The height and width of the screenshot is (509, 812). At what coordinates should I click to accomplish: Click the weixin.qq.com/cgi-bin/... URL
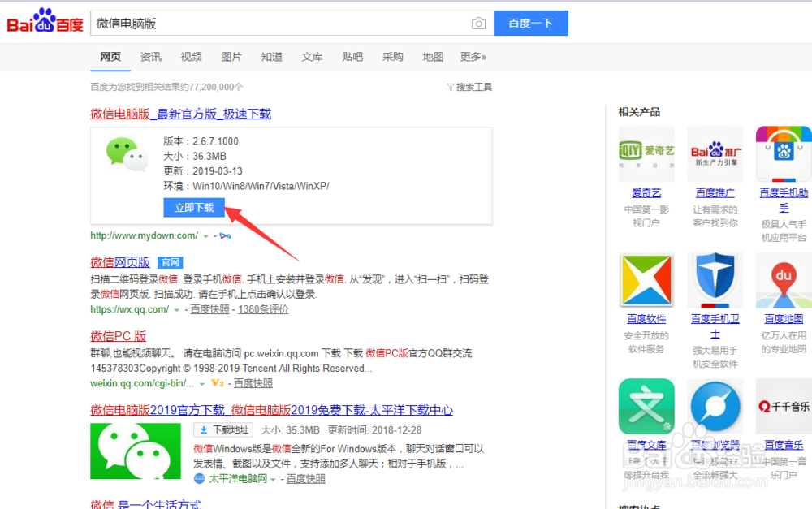[142, 383]
